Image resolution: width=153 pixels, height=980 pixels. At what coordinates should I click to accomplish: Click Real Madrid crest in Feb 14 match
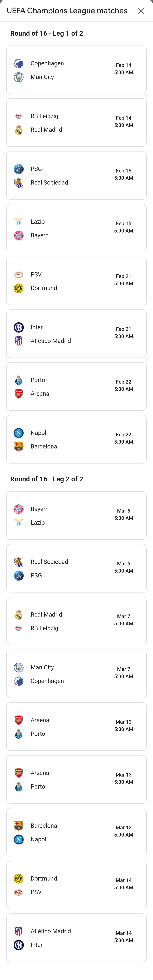click(19, 130)
